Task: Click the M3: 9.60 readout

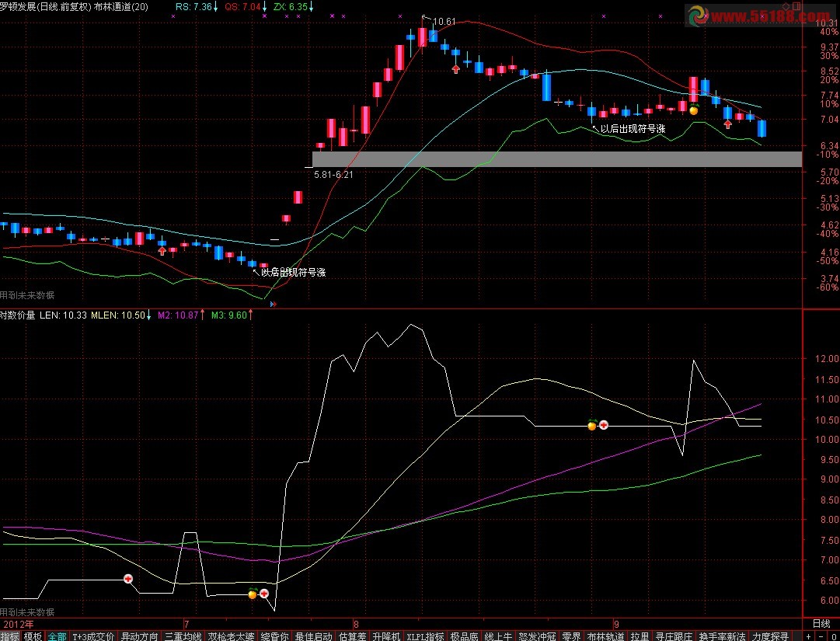Action: tap(228, 315)
